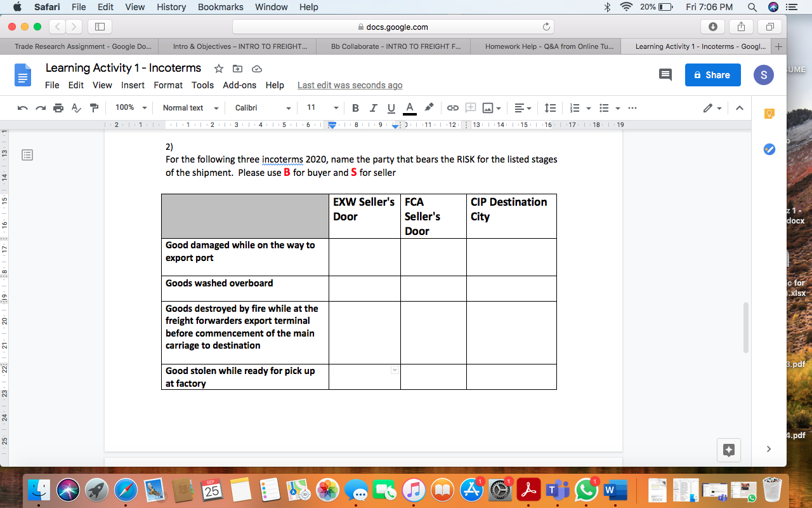Screen dimensions: 812x508
Task: Run spelling and grammar check icon
Action: pos(76,108)
